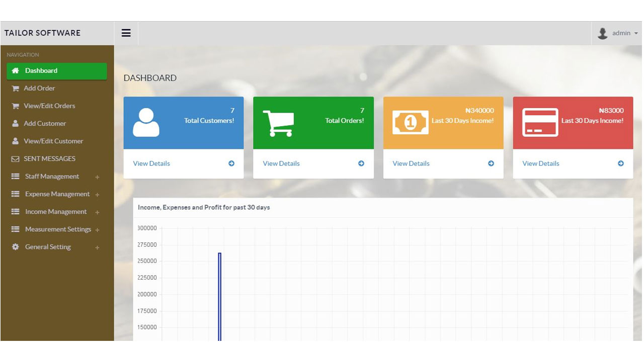This screenshot has height=362, width=644.
Task: Click arrow icon on Total Customers card
Action: [x=231, y=163]
